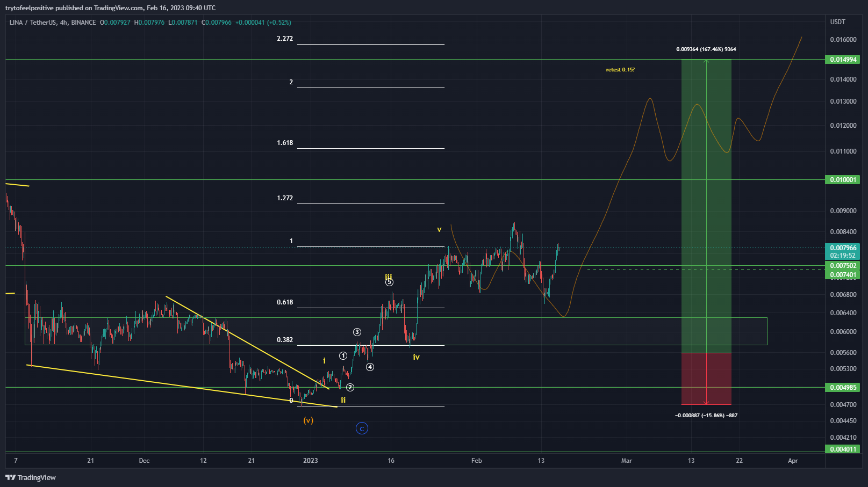Click the '16' date on time axis
This screenshot has width=868, height=487.
pos(391,461)
